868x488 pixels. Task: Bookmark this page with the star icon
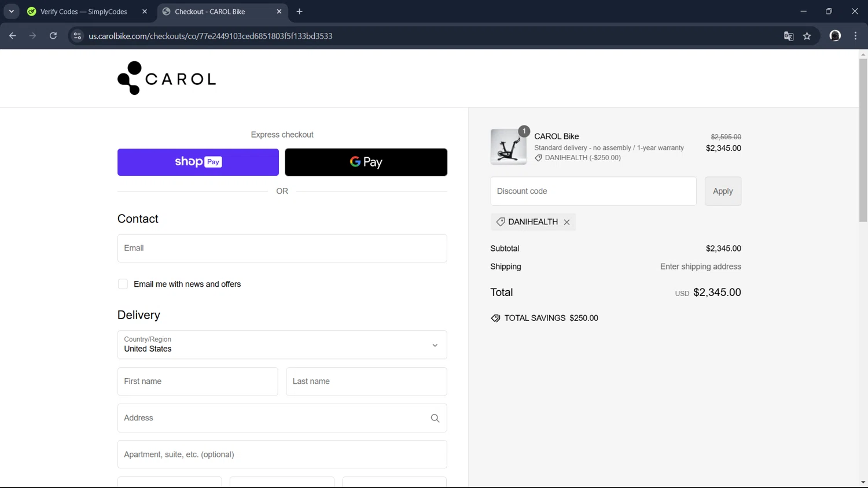(807, 36)
